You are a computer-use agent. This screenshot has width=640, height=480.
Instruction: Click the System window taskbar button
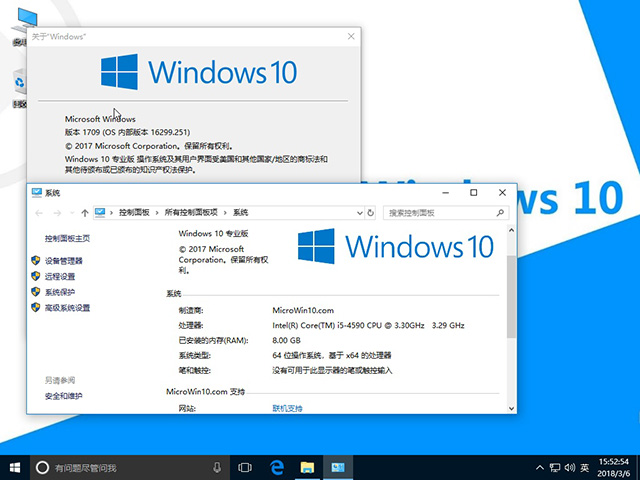point(338,468)
